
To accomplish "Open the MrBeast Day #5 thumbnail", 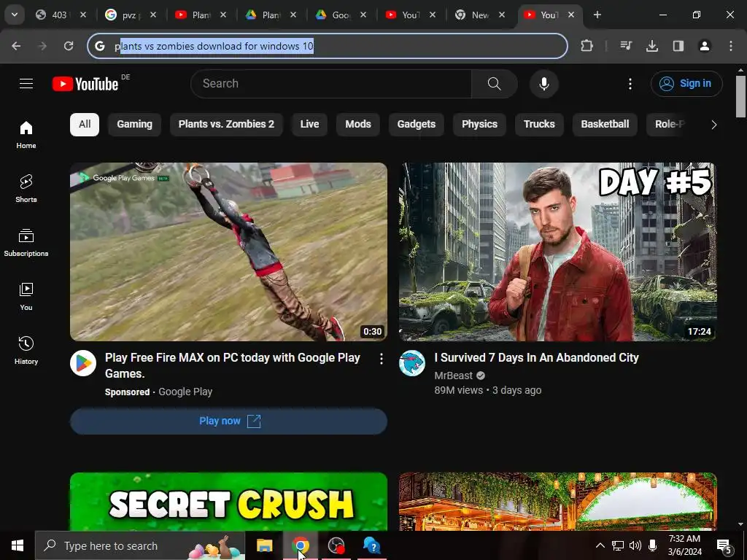I will click(x=558, y=252).
